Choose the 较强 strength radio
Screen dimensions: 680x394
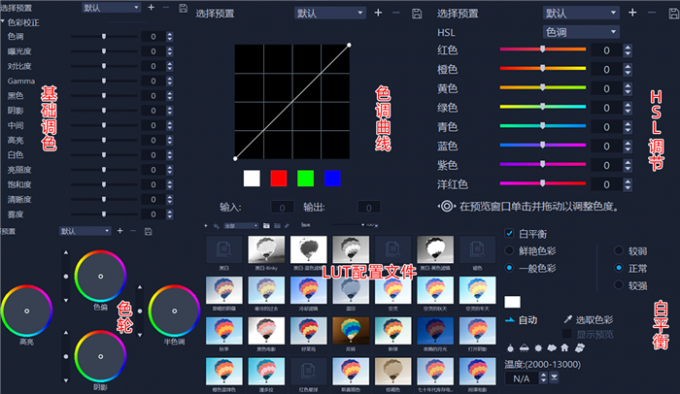pos(619,285)
